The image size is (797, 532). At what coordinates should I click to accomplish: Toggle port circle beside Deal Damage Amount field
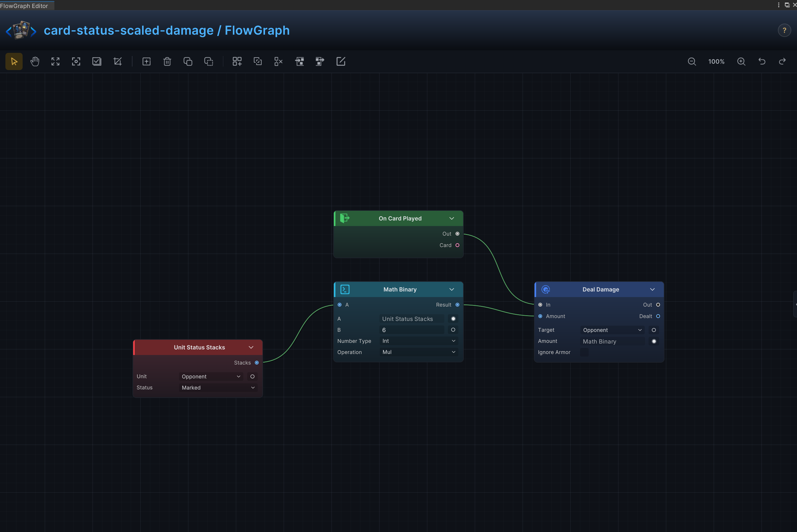pos(654,341)
